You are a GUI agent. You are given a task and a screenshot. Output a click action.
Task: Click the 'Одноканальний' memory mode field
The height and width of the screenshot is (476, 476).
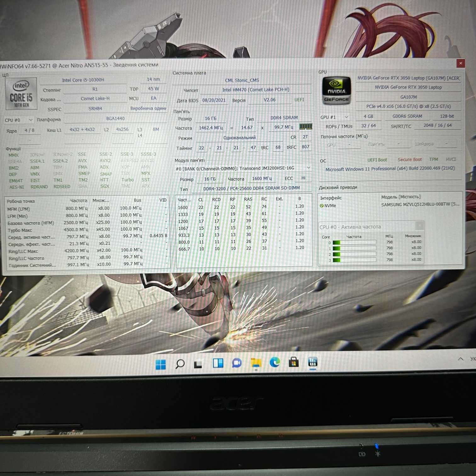240,138
